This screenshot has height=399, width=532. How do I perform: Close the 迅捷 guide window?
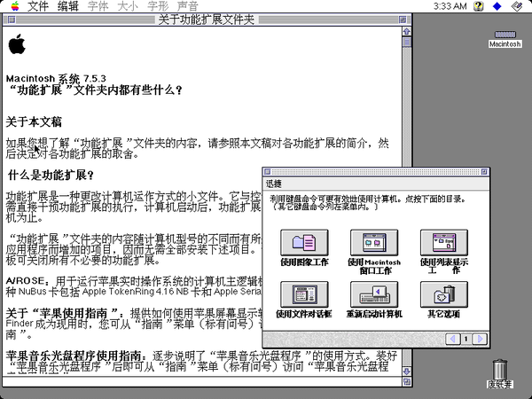[268, 172]
